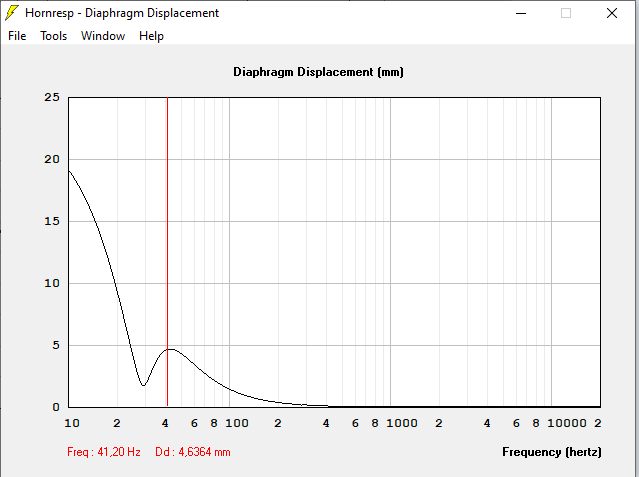Click the displacement curve peak near 5 mm
The image size is (639, 477).
click(x=172, y=349)
